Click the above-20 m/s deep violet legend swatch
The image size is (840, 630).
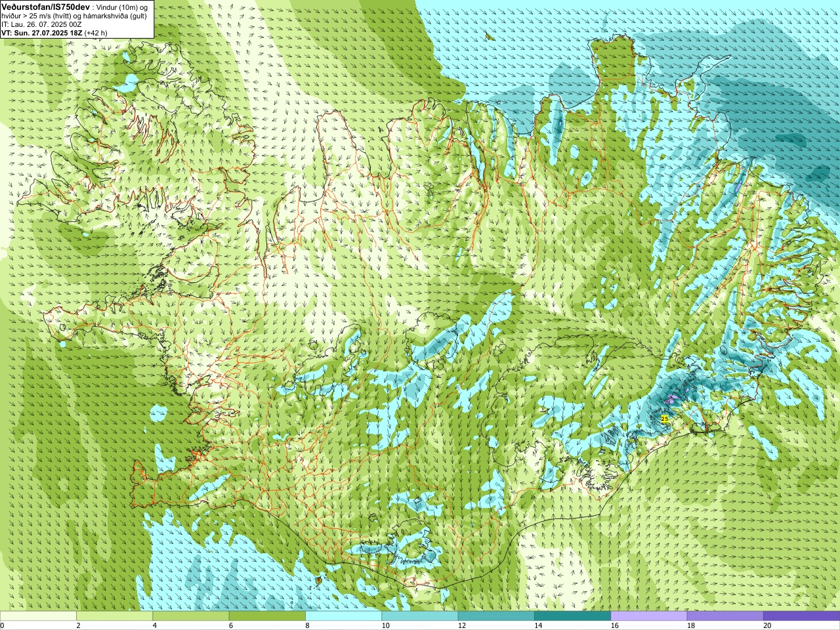[801, 616]
